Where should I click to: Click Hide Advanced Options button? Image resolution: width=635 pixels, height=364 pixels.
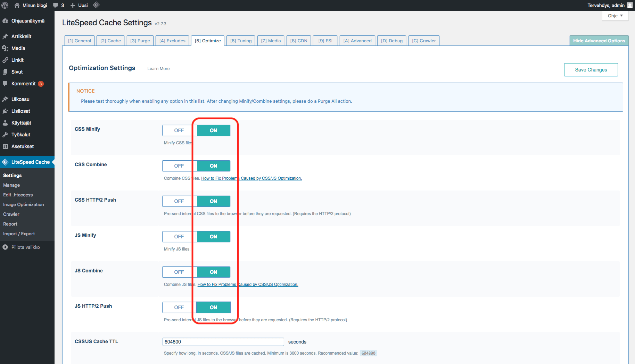[x=599, y=41]
